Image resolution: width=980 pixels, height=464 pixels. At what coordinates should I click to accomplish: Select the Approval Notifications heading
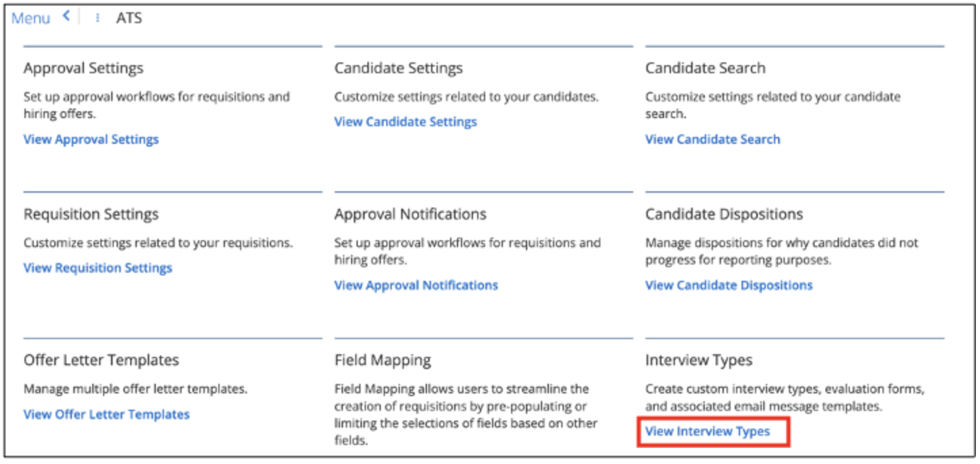tap(410, 214)
